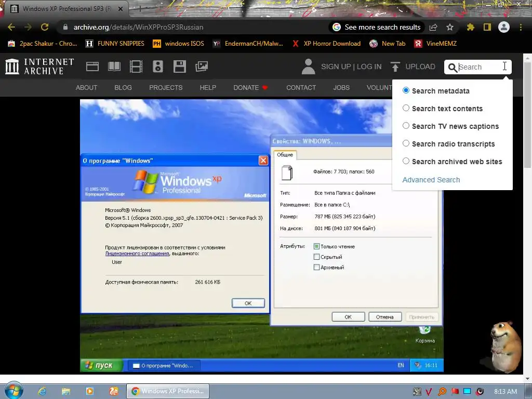
Task: Open Windows Media Player taskbar icon
Action: (x=90, y=391)
